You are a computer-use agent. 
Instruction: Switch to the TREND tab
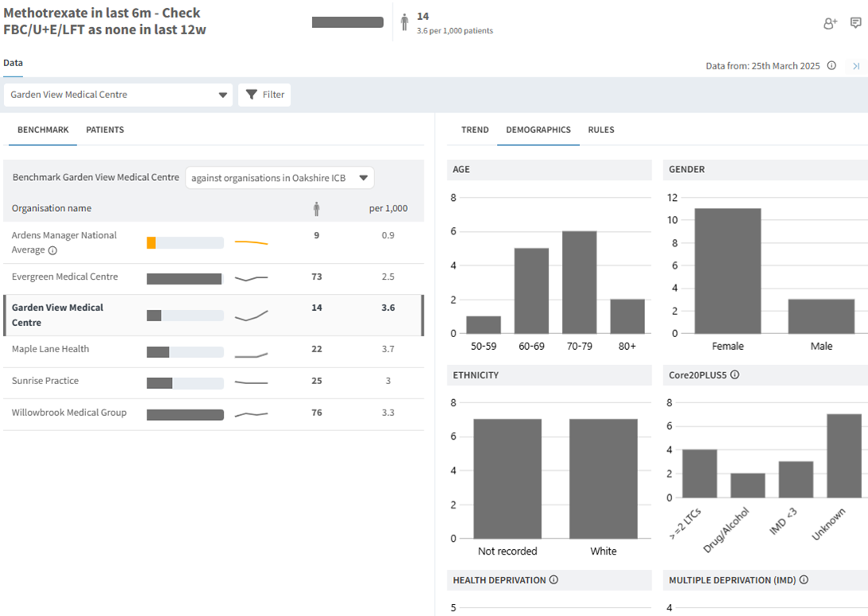475,130
